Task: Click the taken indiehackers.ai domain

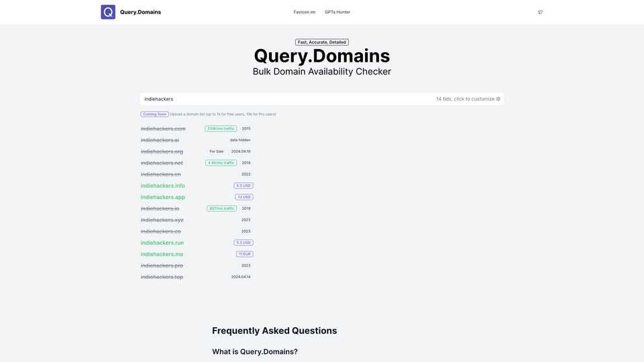Action: [160, 140]
